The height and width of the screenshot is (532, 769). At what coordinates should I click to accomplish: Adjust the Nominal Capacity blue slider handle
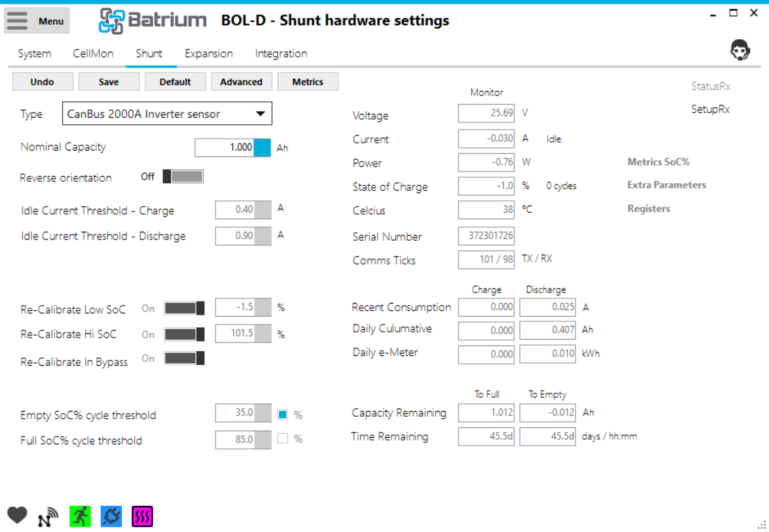[262, 148]
